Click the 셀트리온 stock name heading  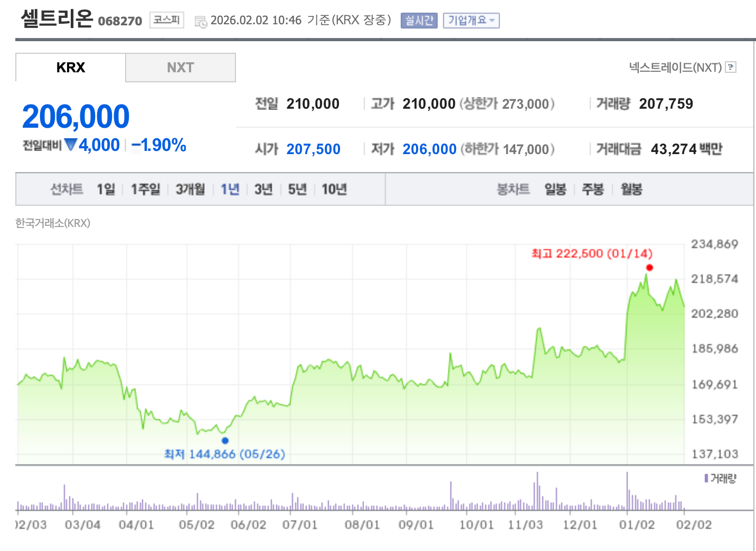(56, 18)
